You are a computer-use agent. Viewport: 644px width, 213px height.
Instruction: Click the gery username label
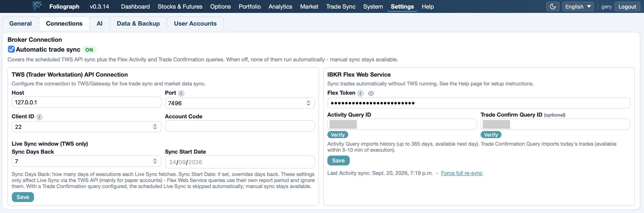click(606, 7)
